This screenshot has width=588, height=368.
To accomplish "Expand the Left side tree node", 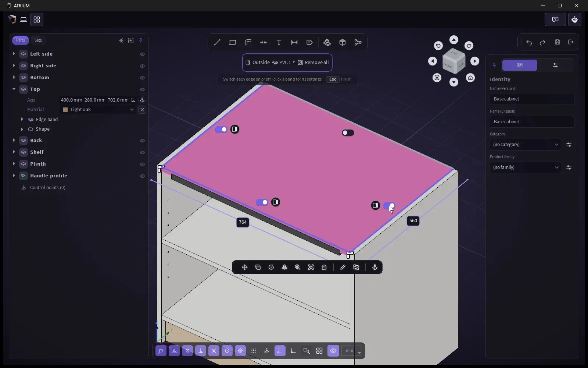I will tap(14, 54).
